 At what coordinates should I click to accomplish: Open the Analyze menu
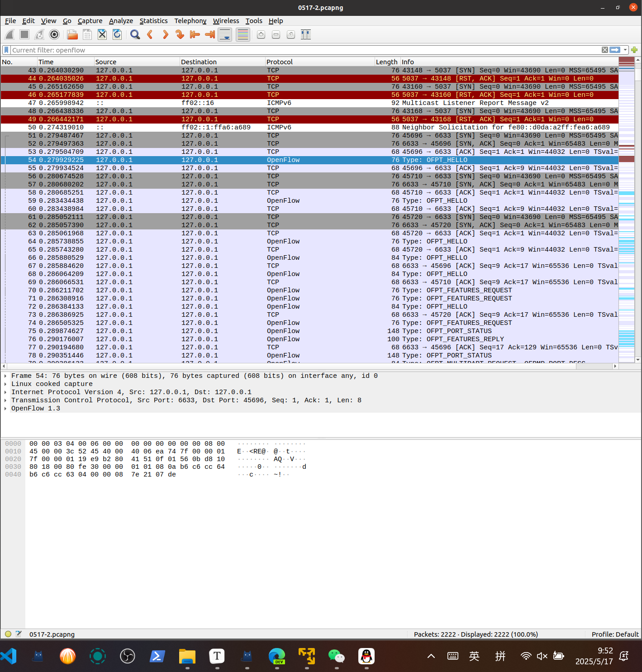point(121,21)
